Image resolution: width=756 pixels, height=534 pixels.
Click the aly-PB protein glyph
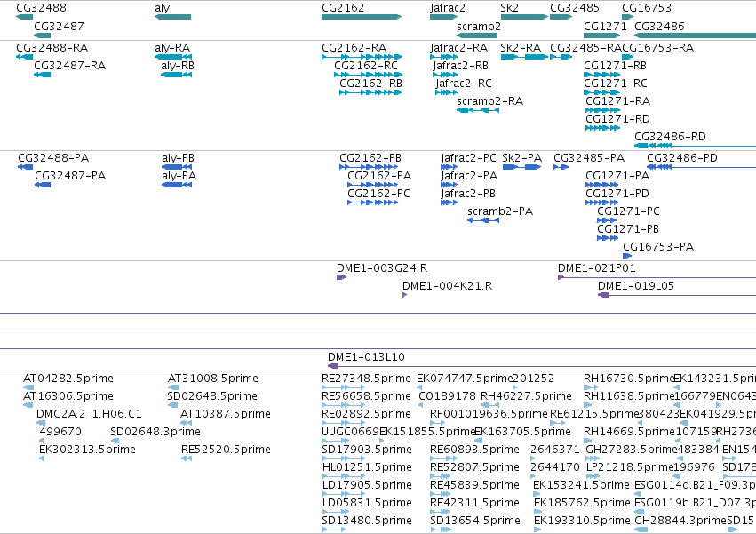177,167
